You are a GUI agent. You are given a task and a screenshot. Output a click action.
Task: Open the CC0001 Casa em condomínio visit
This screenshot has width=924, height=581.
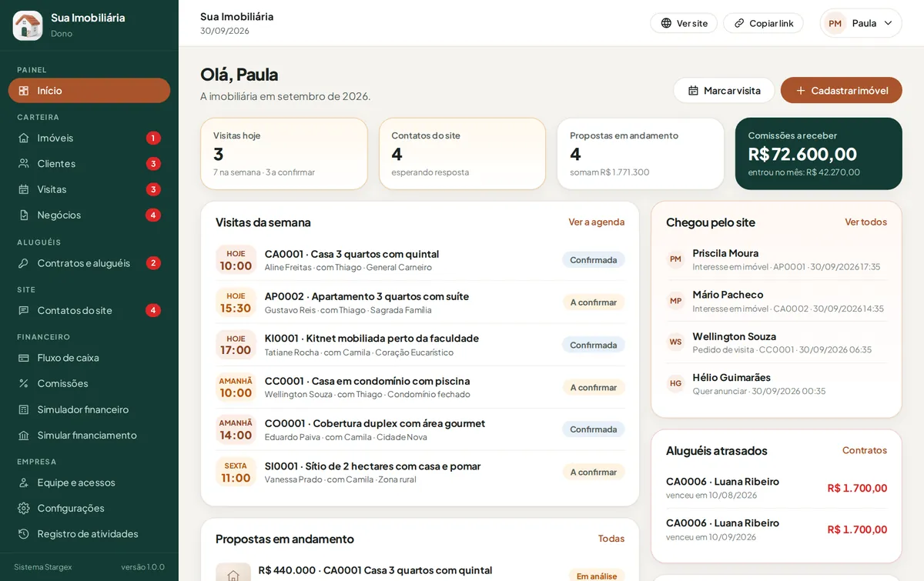pyautogui.click(x=420, y=387)
